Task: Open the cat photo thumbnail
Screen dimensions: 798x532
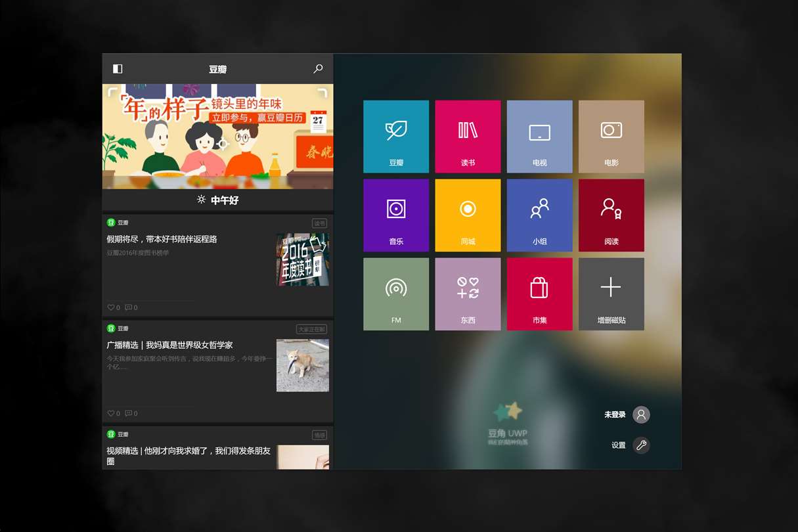Action: [303, 365]
